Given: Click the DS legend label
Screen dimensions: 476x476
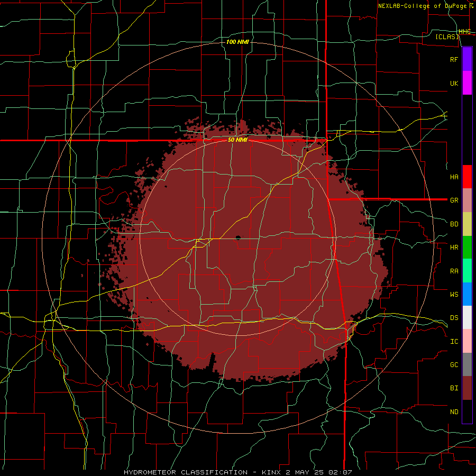Looking at the screenshot, I should 454,318.
